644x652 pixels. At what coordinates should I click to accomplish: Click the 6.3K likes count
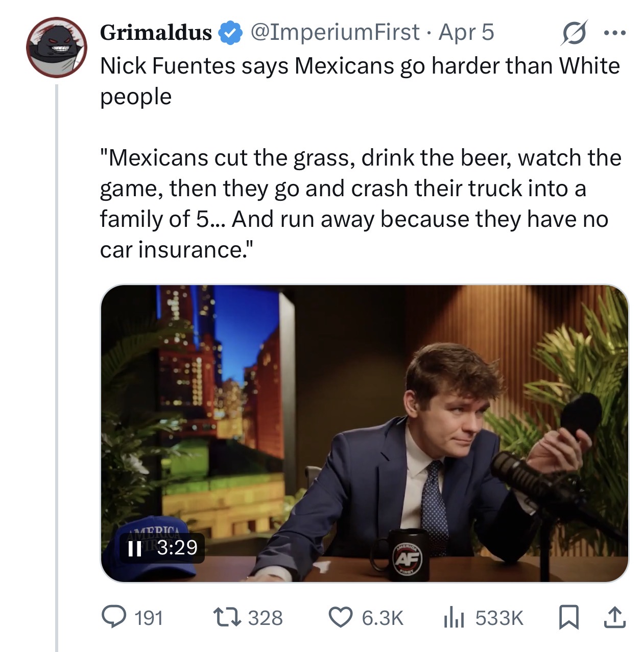[x=383, y=618]
